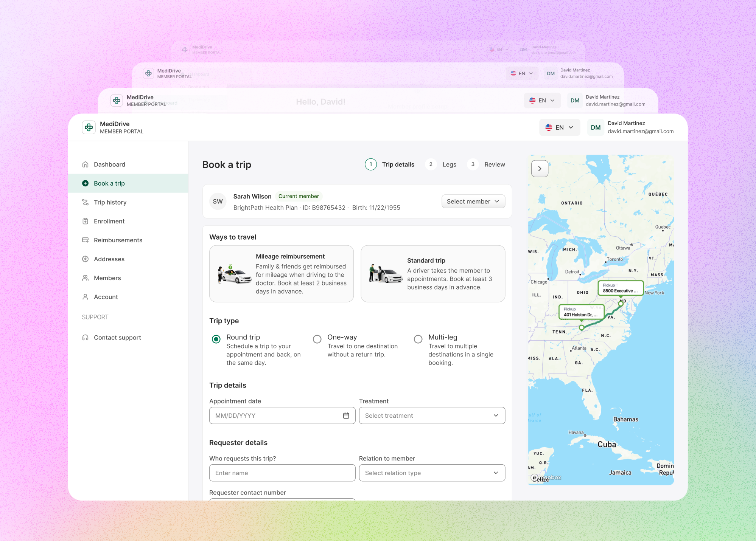Click the US flag language icon

549,127
